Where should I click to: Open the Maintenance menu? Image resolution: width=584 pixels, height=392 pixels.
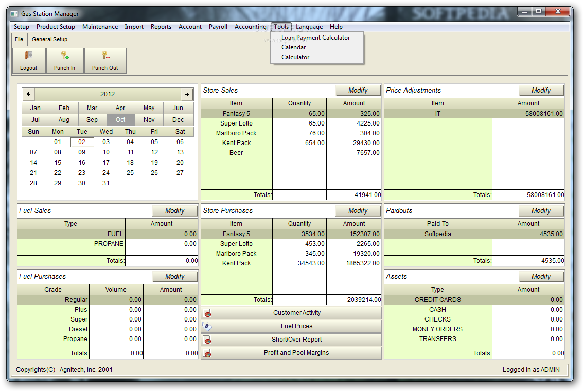click(100, 27)
